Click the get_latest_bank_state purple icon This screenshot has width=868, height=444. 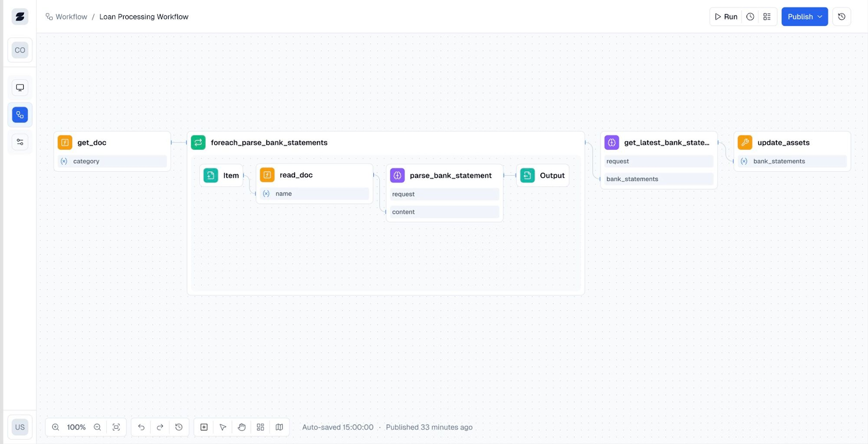pyautogui.click(x=612, y=143)
